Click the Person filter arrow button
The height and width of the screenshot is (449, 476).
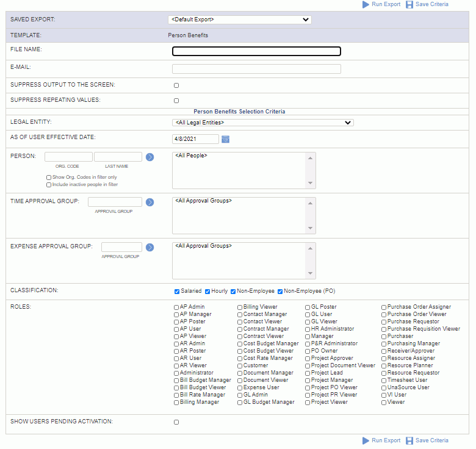click(x=150, y=157)
